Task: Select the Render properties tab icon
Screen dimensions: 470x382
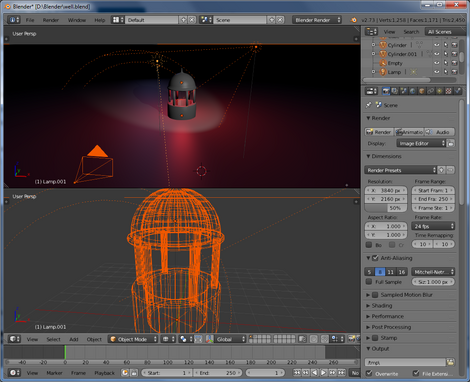Action: point(386,91)
